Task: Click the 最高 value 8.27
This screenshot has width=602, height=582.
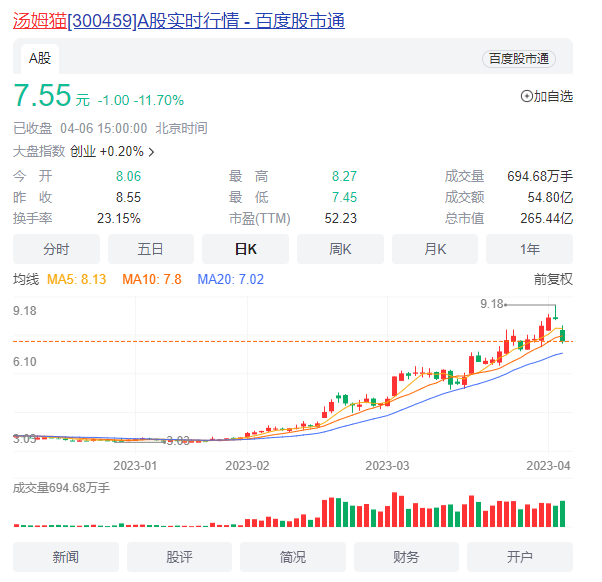Action: [344, 176]
